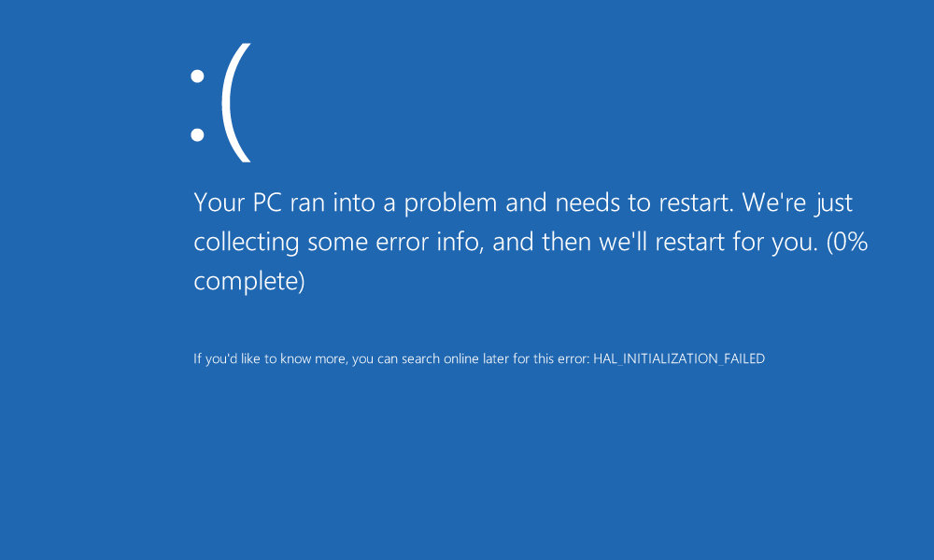Image resolution: width=934 pixels, height=560 pixels.
Task: Click the large parenthesis frown
Action: tap(236, 103)
